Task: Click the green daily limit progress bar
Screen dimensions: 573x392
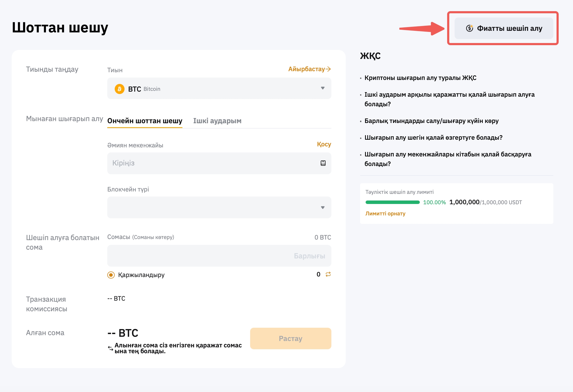Action: [392, 202]
